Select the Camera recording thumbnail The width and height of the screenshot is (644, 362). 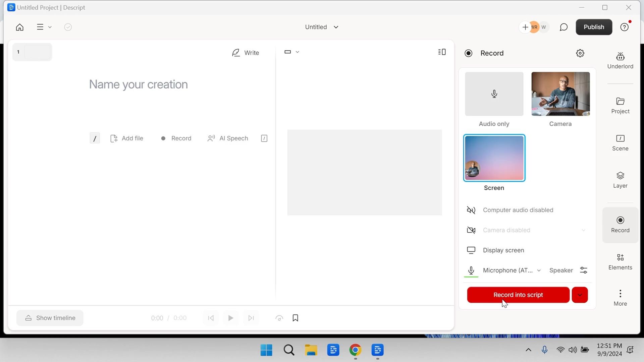560,94
